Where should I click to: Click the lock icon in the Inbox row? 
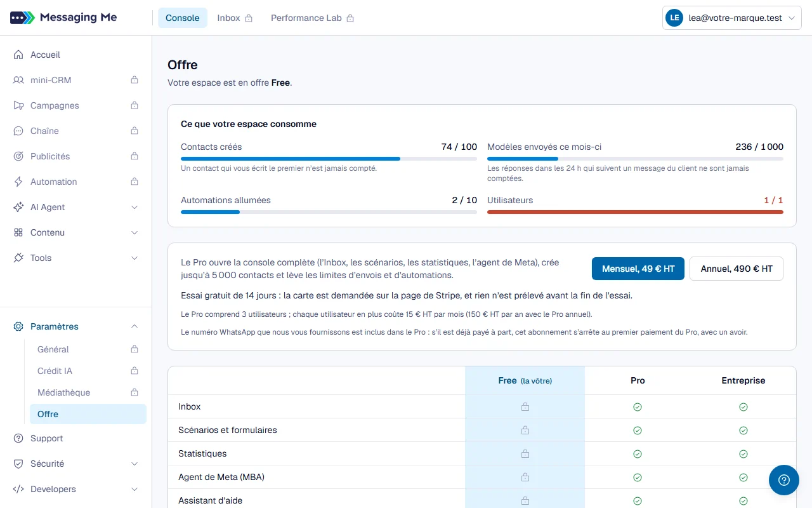point(525,406)
